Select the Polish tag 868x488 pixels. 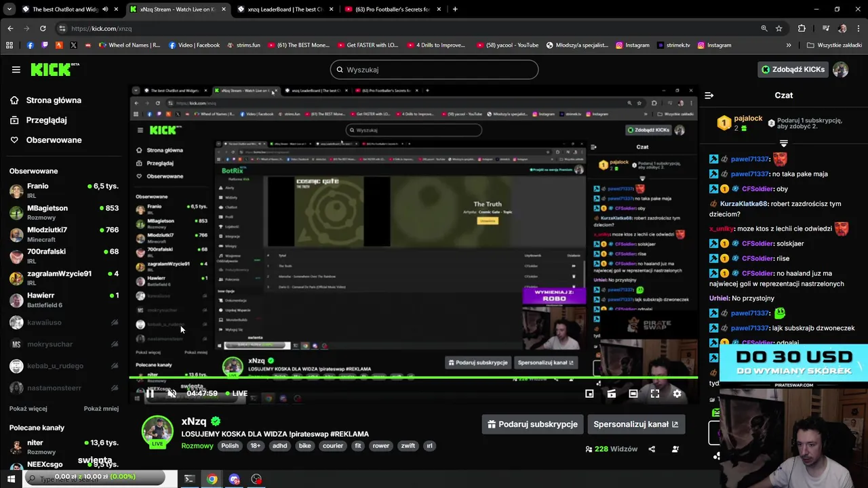[x=230, y=446]
